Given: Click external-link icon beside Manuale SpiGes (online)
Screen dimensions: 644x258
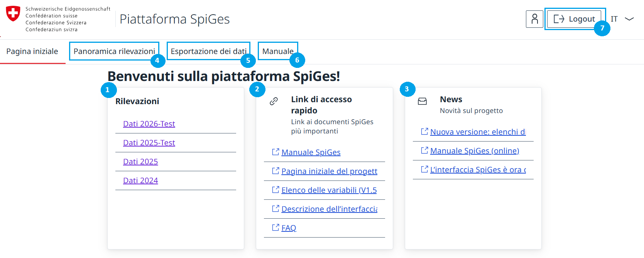Looking at the screenshot, I should click(x=424, y=150).
